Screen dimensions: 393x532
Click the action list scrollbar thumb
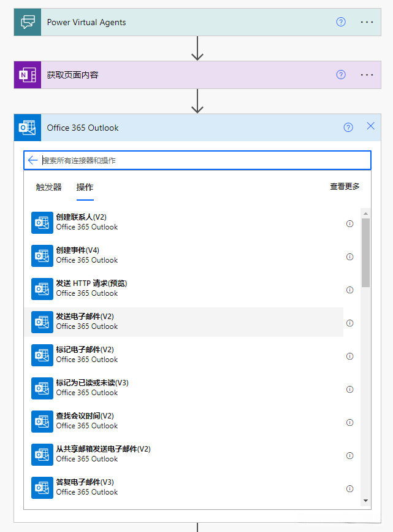365,253
